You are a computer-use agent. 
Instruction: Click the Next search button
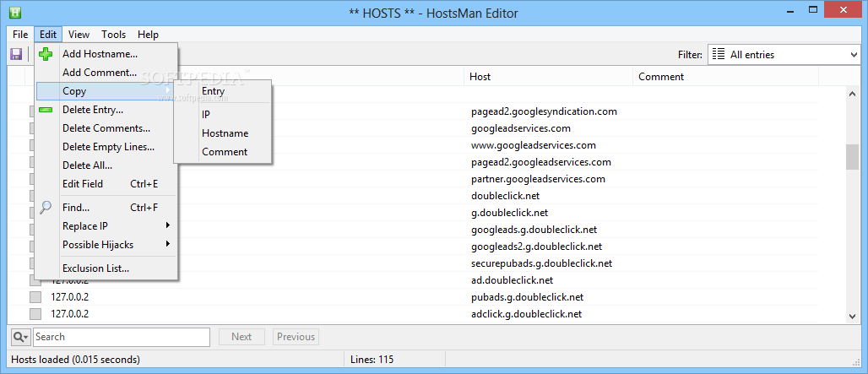[x=241, y=337]
